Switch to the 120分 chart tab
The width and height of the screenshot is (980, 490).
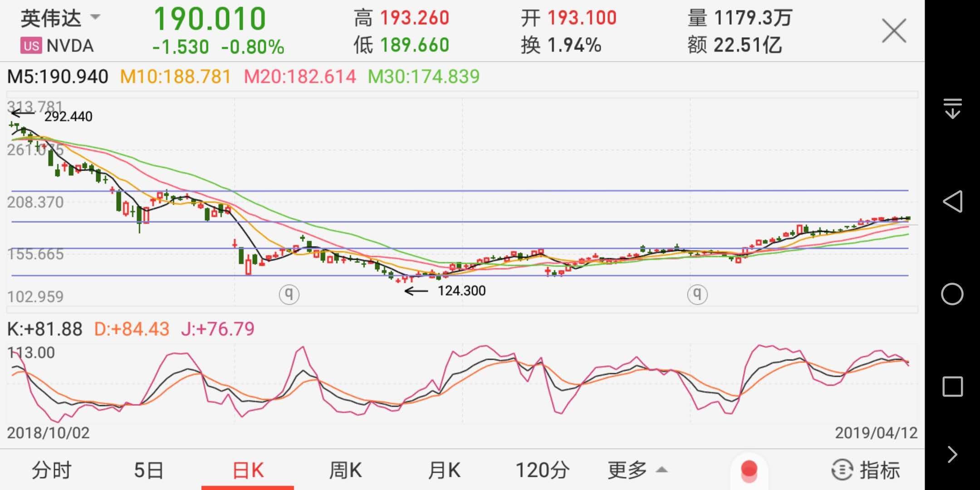[543, 470]
